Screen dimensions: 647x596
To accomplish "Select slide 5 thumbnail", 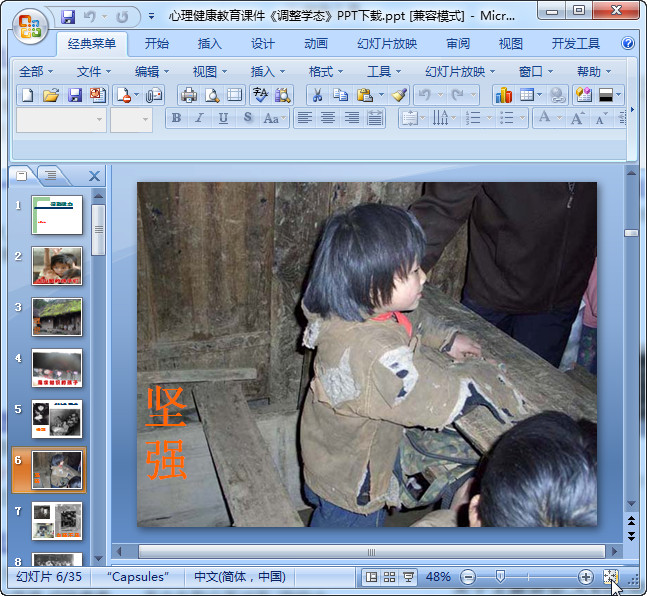I will [57, 419].
